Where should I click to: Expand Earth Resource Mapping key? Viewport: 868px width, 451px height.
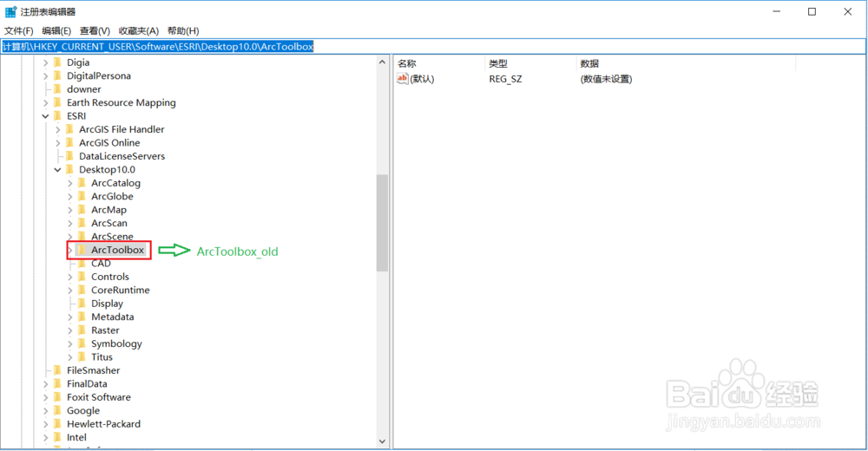tap(46, 103)
